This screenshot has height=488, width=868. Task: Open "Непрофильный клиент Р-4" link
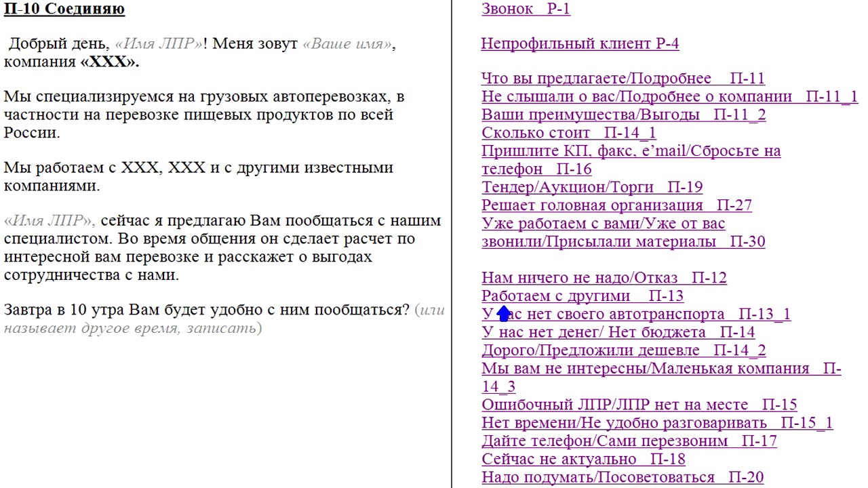(580, 44)
